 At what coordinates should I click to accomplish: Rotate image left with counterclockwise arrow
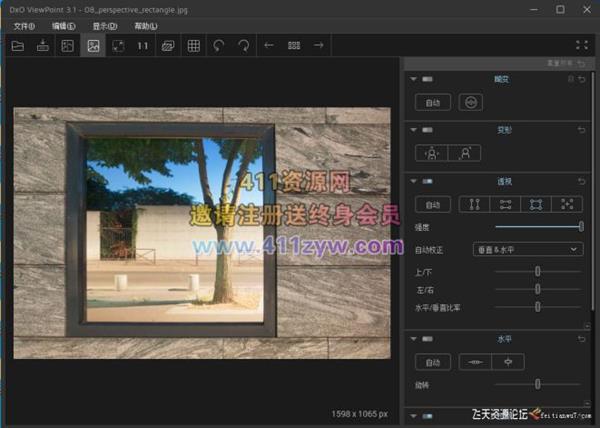tap(219, 46)
